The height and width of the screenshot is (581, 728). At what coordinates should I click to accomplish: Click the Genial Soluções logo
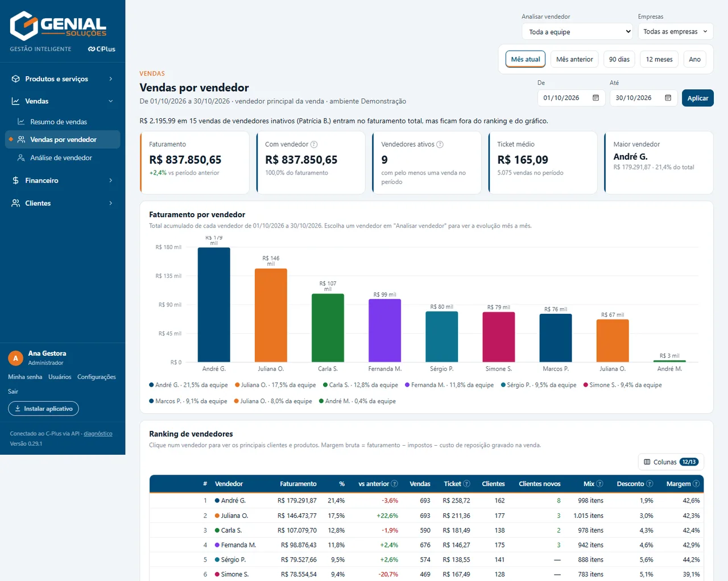(58, 26)
